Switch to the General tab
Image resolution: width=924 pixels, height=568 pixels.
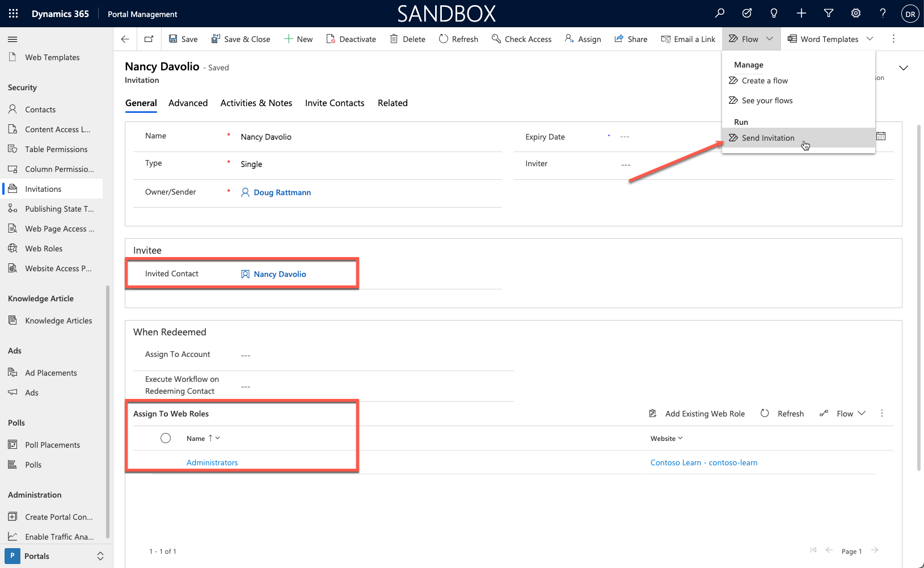tap(141, 103)
